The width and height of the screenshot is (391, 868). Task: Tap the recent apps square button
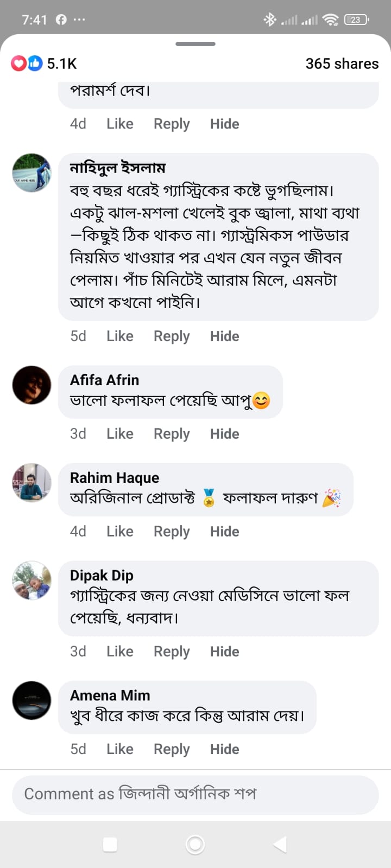click(x=110, y=844)
